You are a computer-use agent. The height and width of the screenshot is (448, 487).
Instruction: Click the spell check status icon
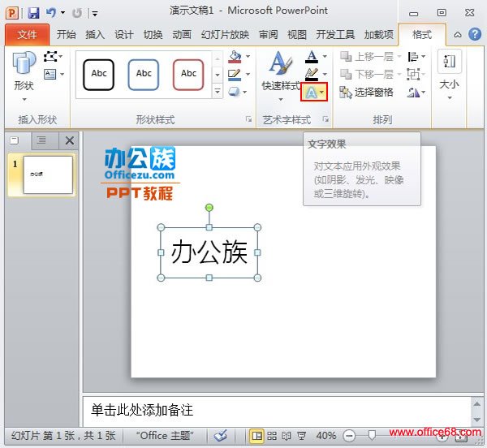pyautogui.click(x=221, y=436)
